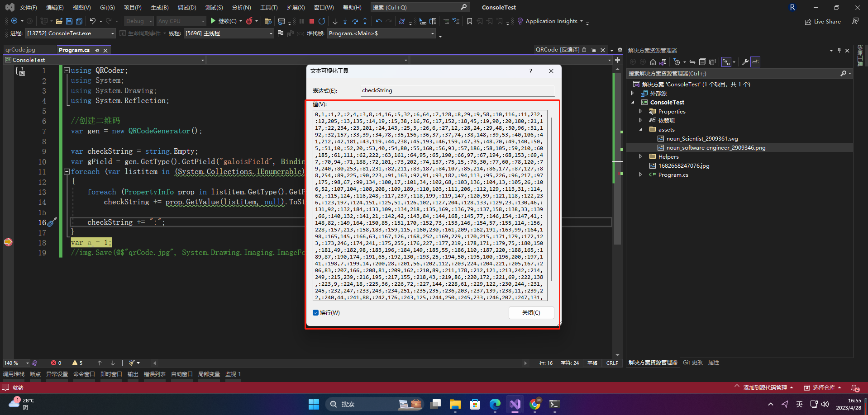
Task: Collapse the assets folder node
Action: (640, 129)
